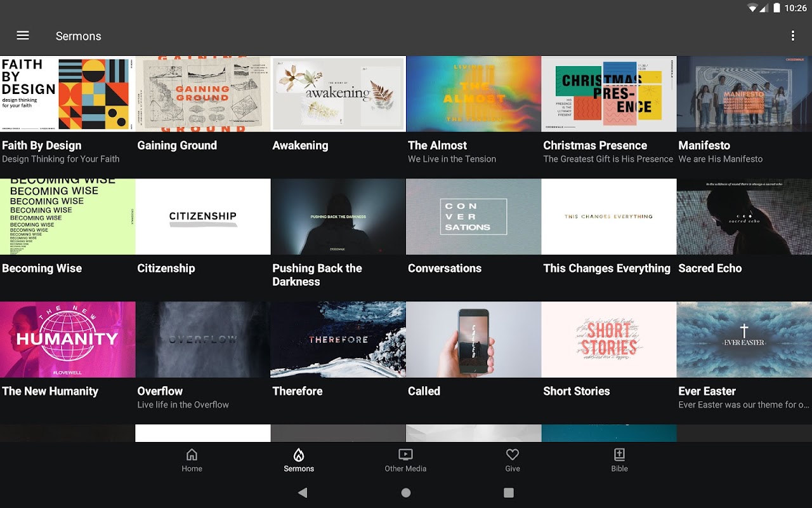
Task: Open the Gaining Ground series artwork
Action: pyautogui.click(x=203, y=94)
